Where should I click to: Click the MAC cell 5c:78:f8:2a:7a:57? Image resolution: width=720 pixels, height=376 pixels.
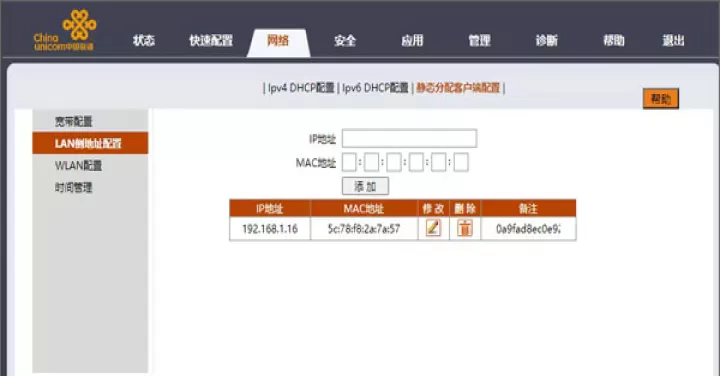(x=364, y=229)
